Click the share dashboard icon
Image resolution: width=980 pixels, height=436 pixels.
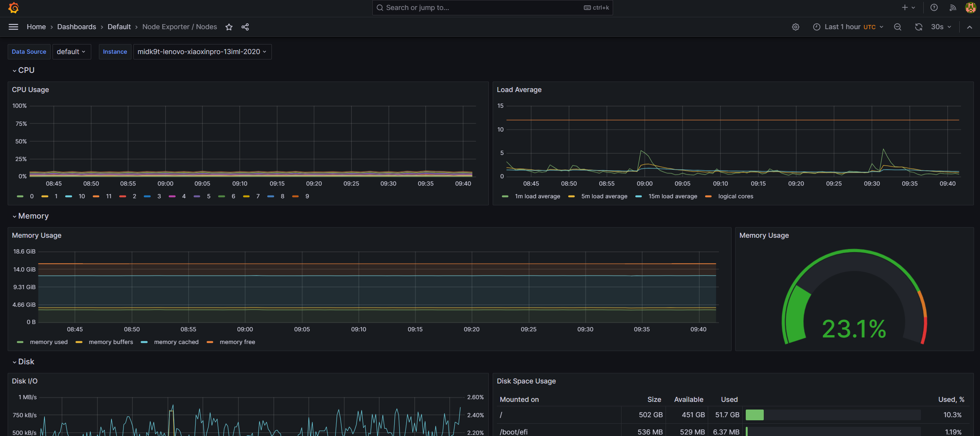(245, 27)
